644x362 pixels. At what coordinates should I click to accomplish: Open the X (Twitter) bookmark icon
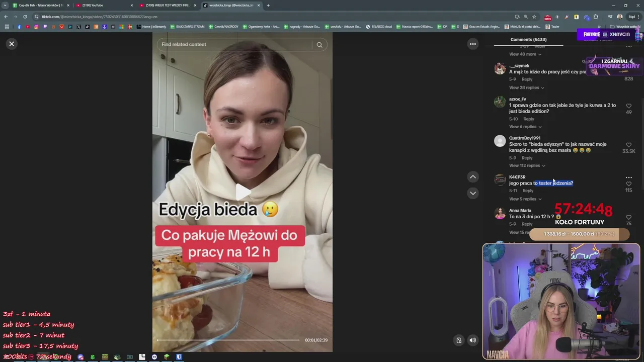point(79,27)
